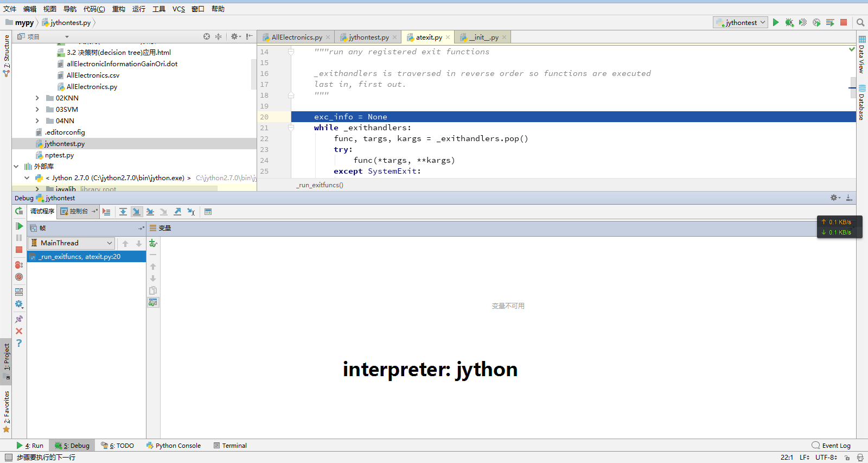Select AllElectronics.csv in the project tree
This screenshot has width=868, height=463.
(x=93, y=75)
